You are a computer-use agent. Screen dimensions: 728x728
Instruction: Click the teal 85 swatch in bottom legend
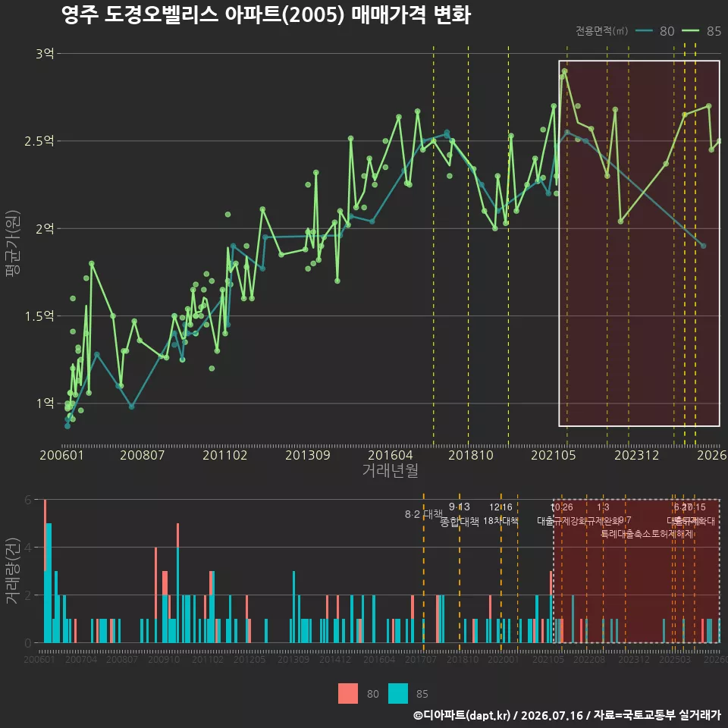tap(398, 694)
